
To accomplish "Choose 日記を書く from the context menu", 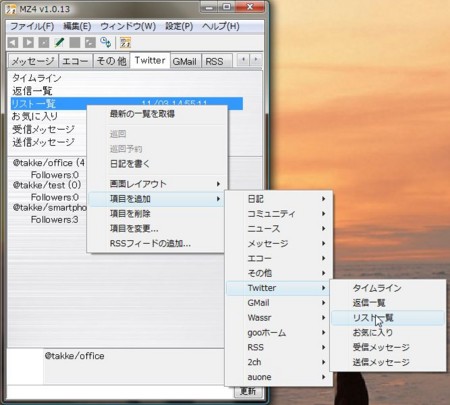I will tap(157, 164).
